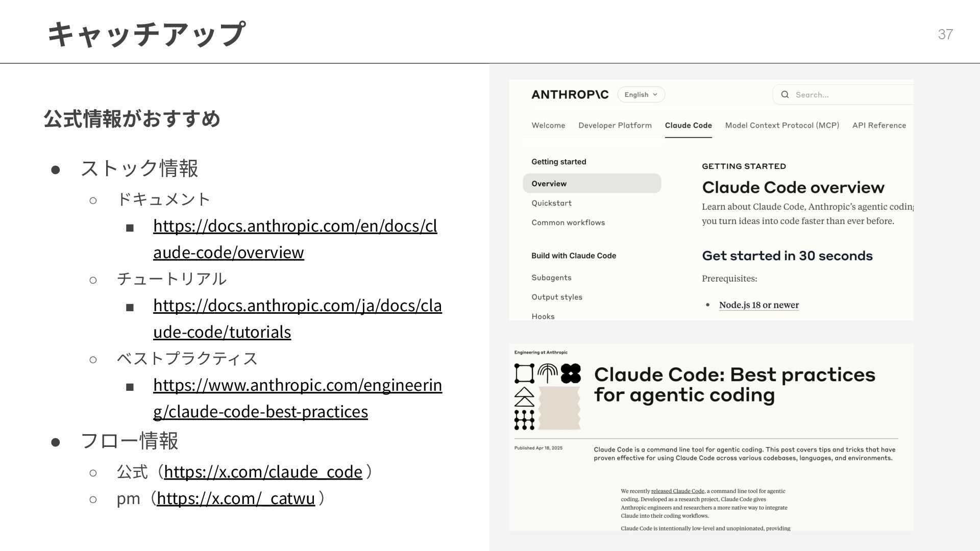The image size is (980, 551).
Task: Click the Getting started sidebar section header
Action: point(559,162)
